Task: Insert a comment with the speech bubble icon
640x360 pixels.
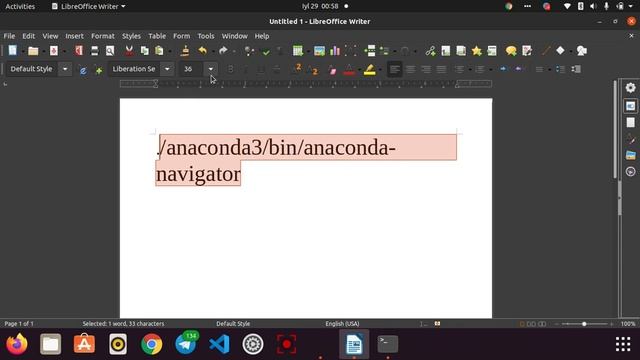Action: coord(511,51)
